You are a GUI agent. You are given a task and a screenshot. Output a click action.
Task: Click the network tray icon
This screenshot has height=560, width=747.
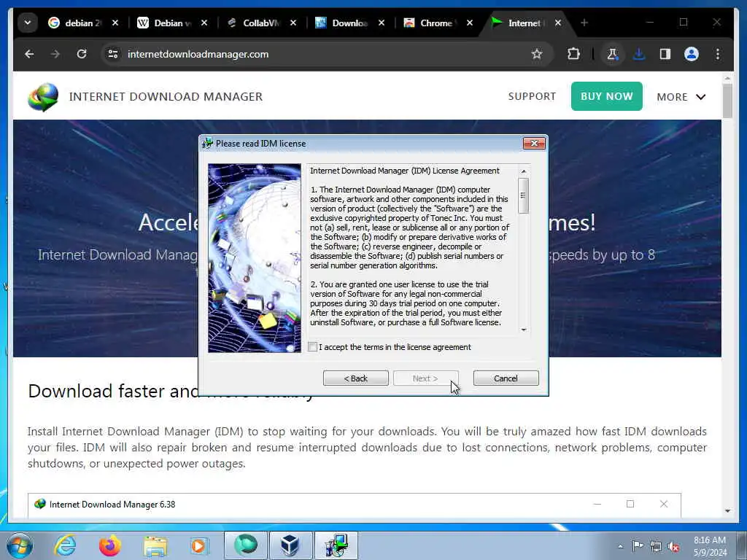(656, 546)
